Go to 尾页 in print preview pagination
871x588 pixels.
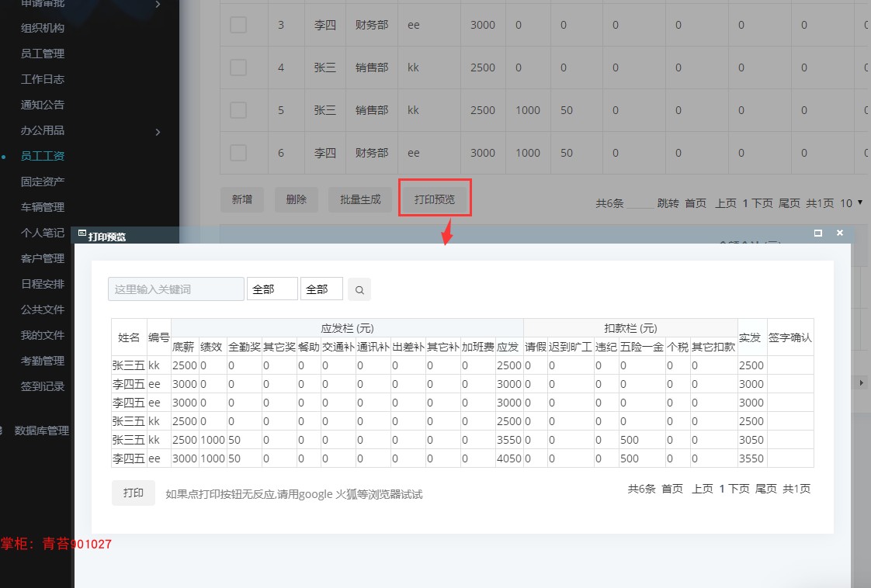(x=766, y=489)
